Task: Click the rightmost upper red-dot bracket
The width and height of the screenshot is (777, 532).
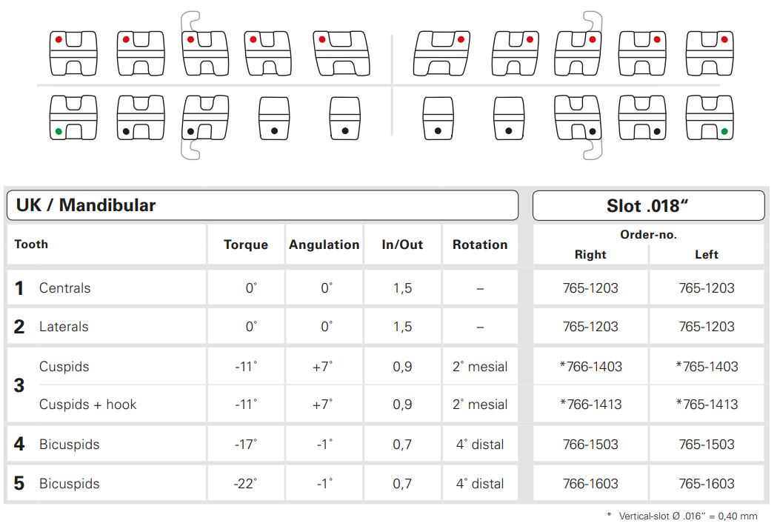Action: point(709,53)
